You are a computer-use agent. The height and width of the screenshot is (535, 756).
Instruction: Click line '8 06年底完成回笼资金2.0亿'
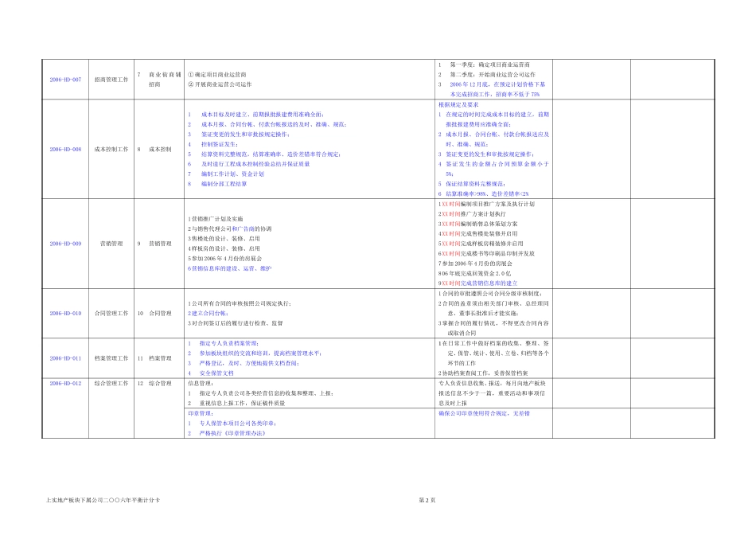point(475,274)
